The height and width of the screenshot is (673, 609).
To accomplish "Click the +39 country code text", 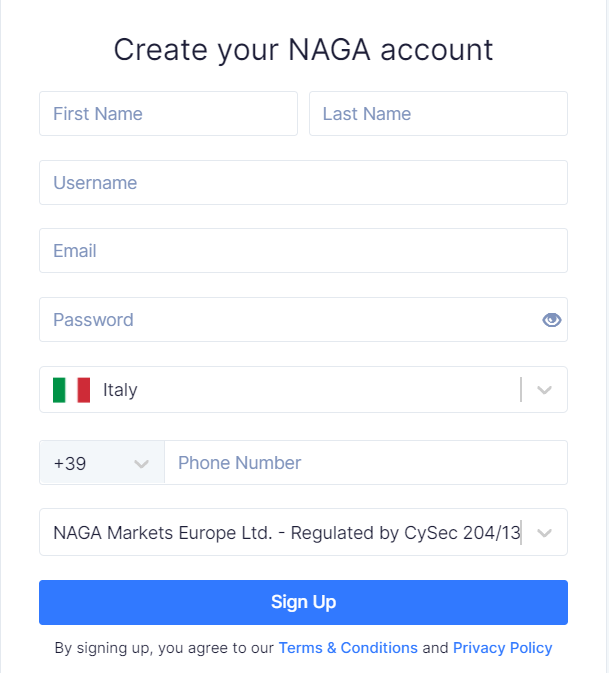I will coord(70,464).
